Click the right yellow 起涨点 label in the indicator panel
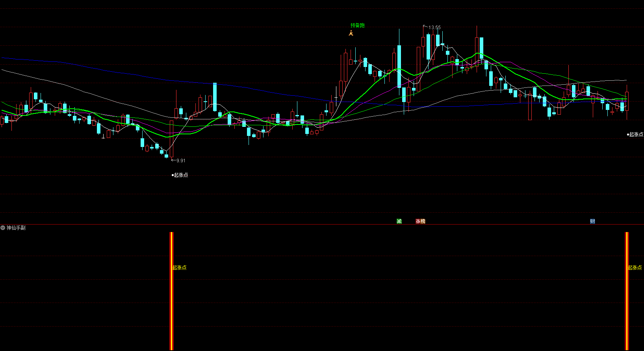 635,267
